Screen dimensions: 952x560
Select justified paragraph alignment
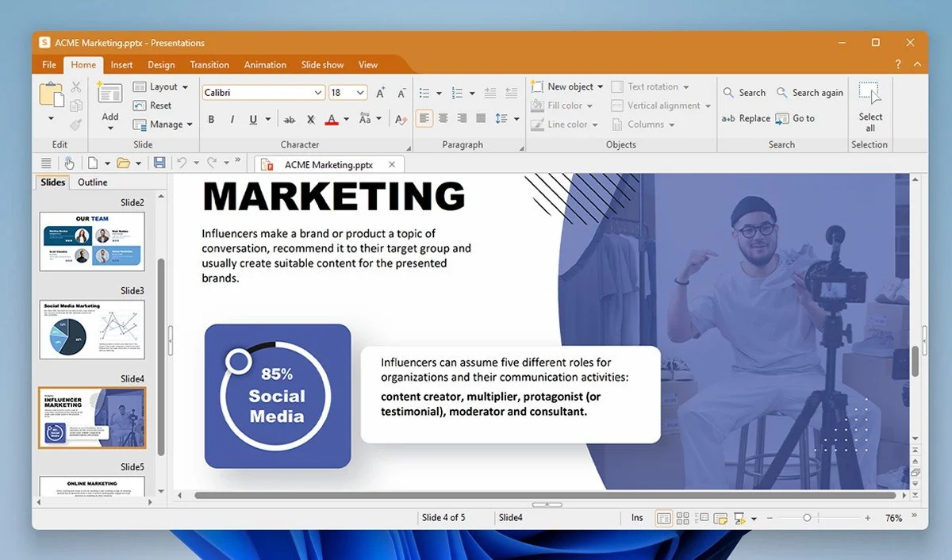click(x=481, y=118)
